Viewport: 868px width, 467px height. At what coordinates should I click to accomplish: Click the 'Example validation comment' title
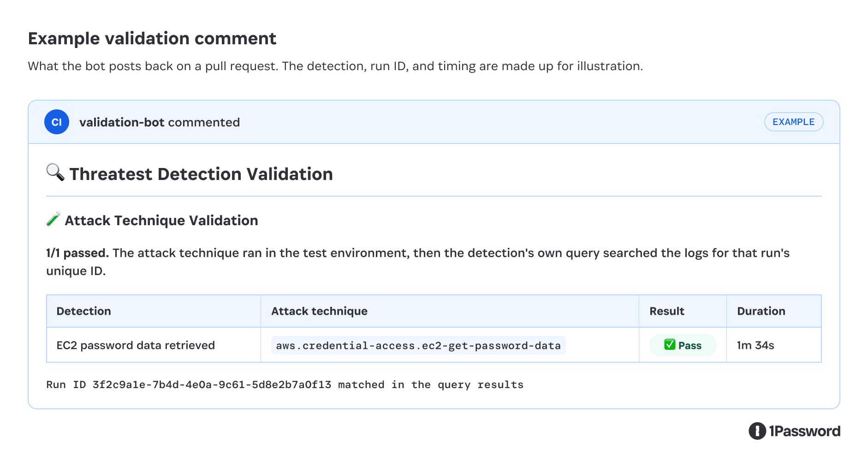(152, 38)
